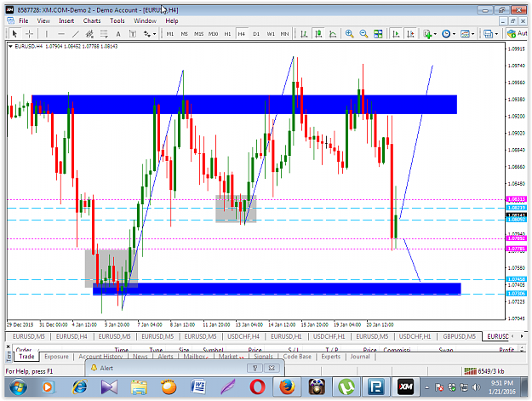Switch to the EURUSD,H1 chart tab
Image resolution: width=532 pixels, height=401 pixels.
point(286,336)
